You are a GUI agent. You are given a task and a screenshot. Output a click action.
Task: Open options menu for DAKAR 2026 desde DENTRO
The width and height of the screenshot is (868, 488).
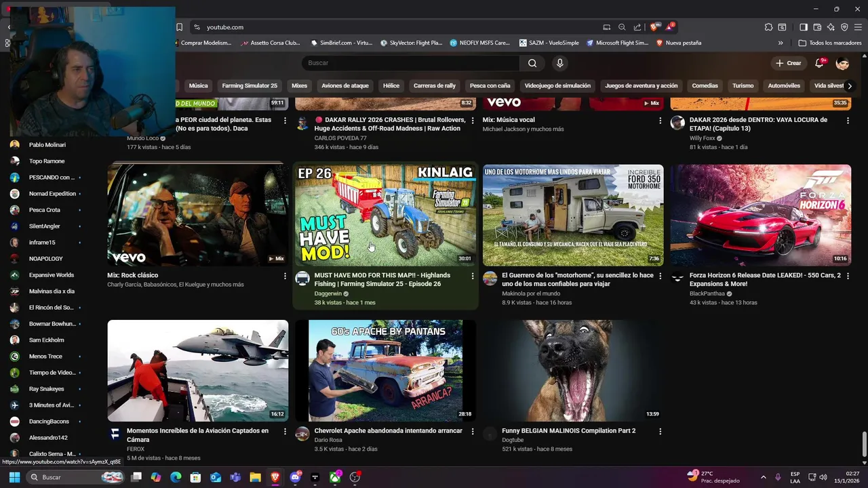click(848, 121)
